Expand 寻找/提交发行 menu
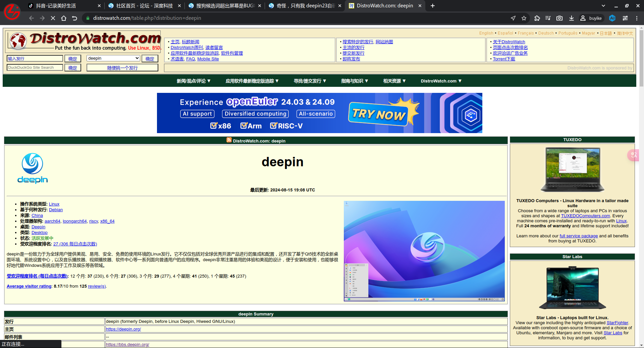 [x=310, y=81]
